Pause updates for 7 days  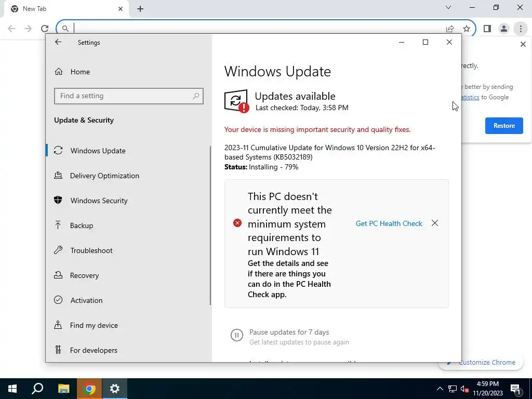[x=289, y=332]
